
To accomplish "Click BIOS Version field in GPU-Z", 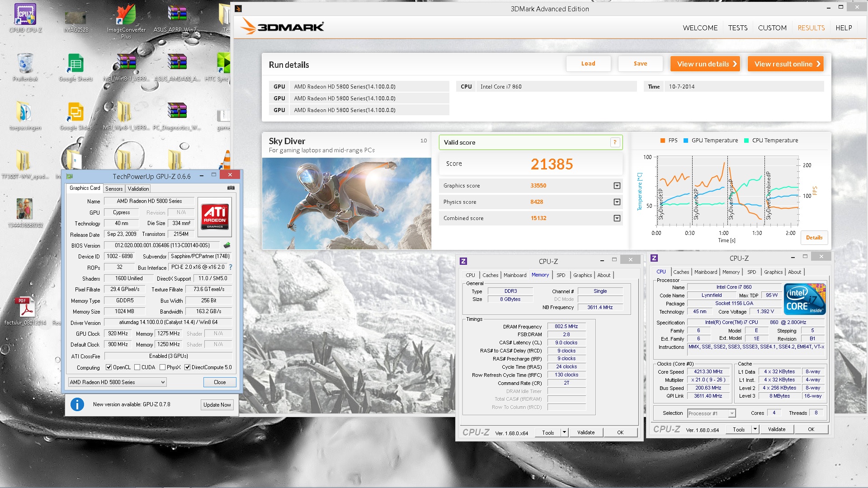I will 162,245.
